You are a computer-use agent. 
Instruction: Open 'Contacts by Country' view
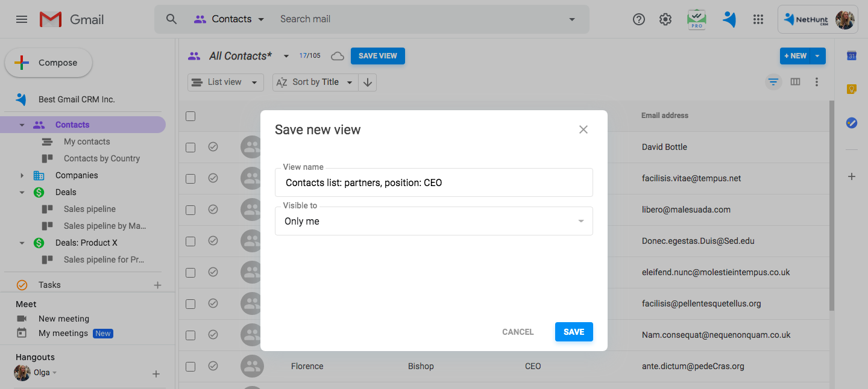tap(101, 158)
